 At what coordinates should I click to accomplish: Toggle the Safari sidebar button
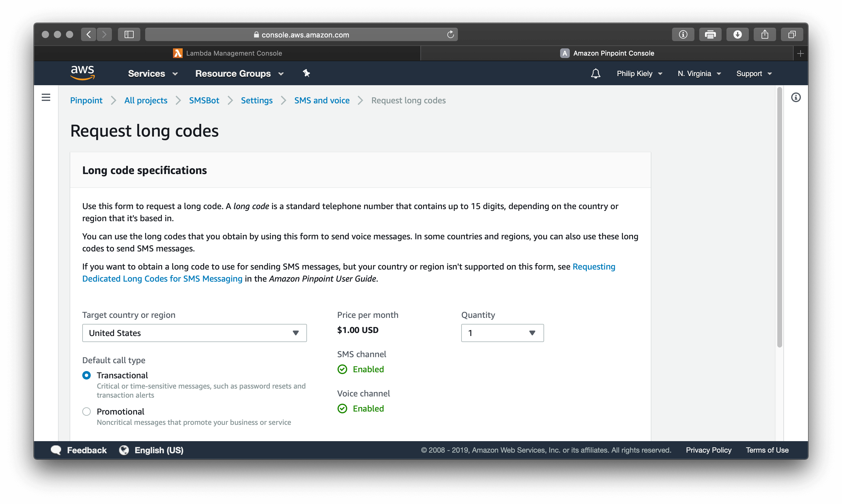tap(129, 34)
